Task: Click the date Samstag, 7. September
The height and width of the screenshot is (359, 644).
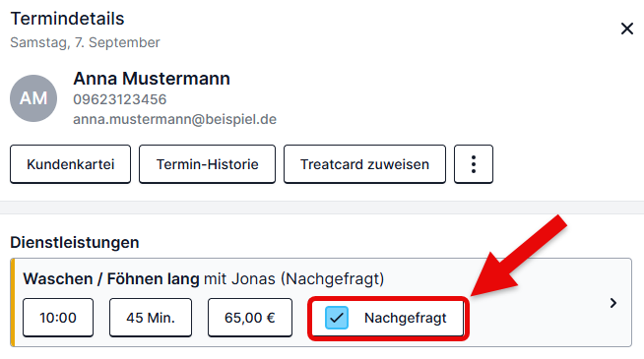Action: point(85,42)
